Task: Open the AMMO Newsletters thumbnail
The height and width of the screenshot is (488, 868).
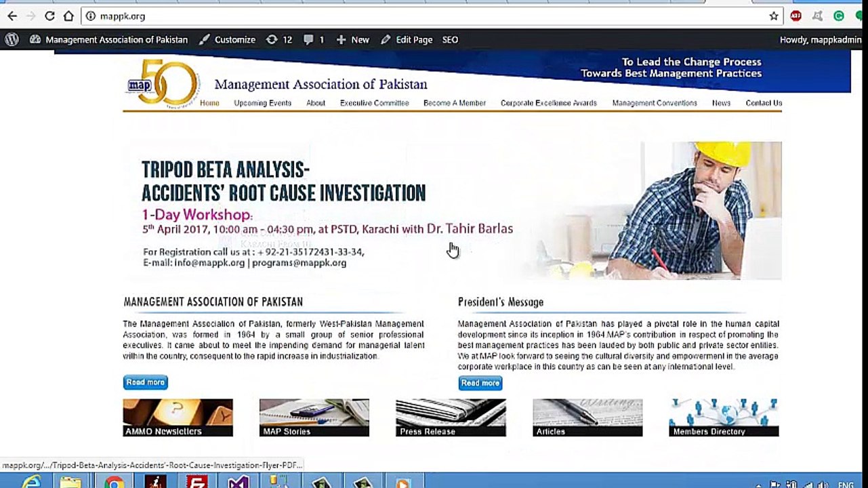Action: [x=178, y=418]
